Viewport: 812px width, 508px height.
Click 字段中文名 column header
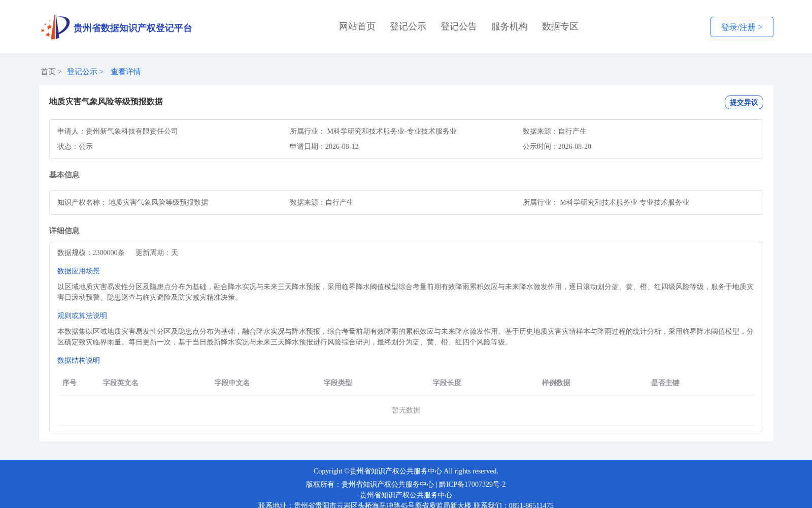point(232,383)
